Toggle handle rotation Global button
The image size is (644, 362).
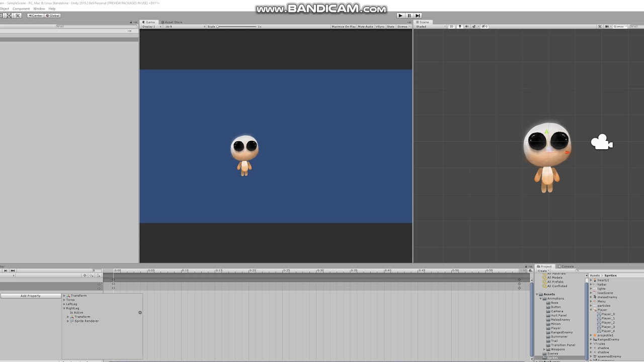52,16
